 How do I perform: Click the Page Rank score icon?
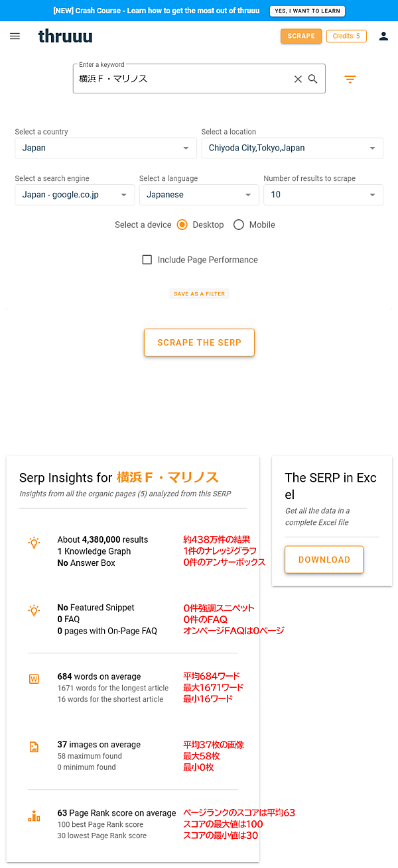tap(34, 816)
